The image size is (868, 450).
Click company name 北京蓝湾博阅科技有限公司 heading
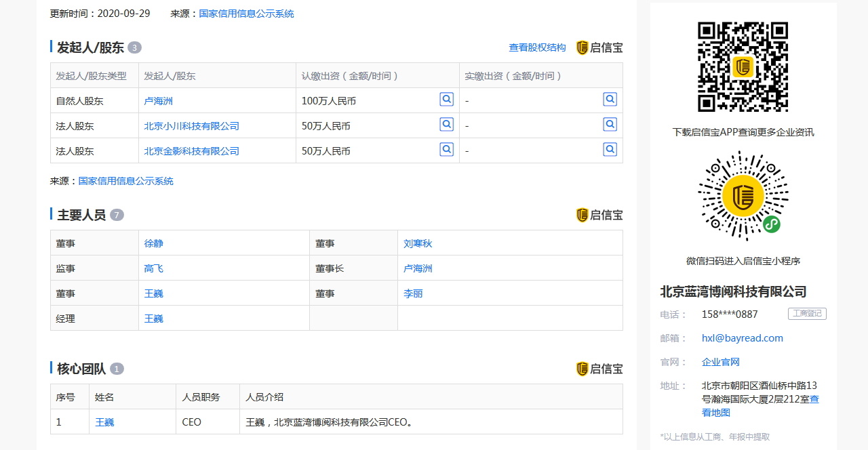coord(734,292)
